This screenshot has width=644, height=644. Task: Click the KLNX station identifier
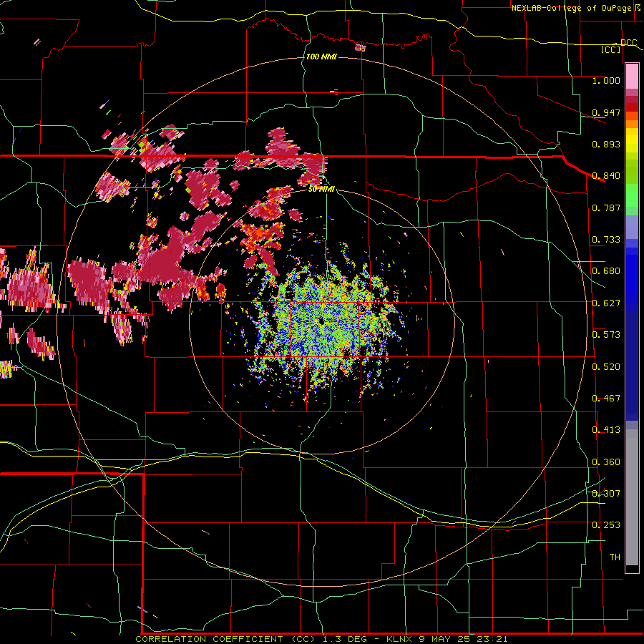(400, 639)
